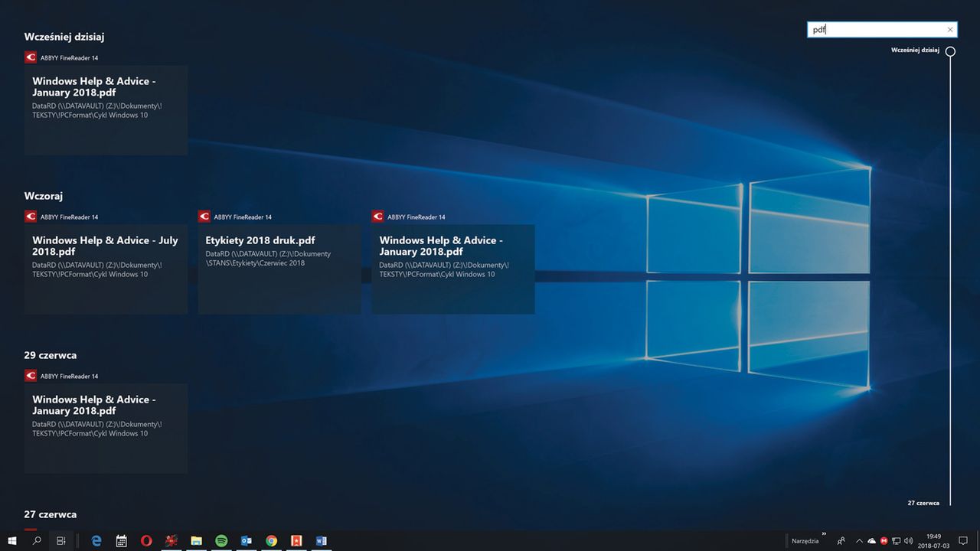Clear the pdf search with the X button
The image size is (980, 551).
[950, 30]
